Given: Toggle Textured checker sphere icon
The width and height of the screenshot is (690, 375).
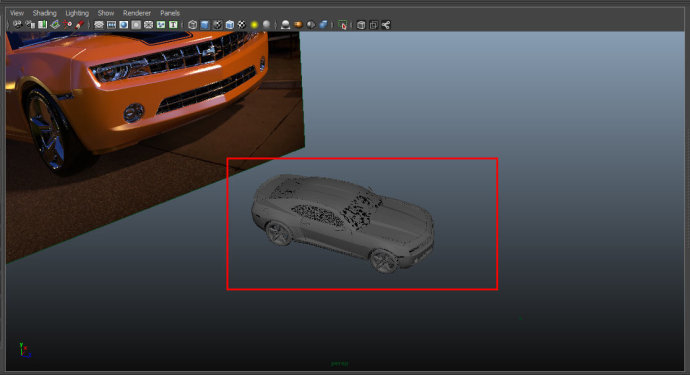Looking at the screenshot, I should coord(242,25).
